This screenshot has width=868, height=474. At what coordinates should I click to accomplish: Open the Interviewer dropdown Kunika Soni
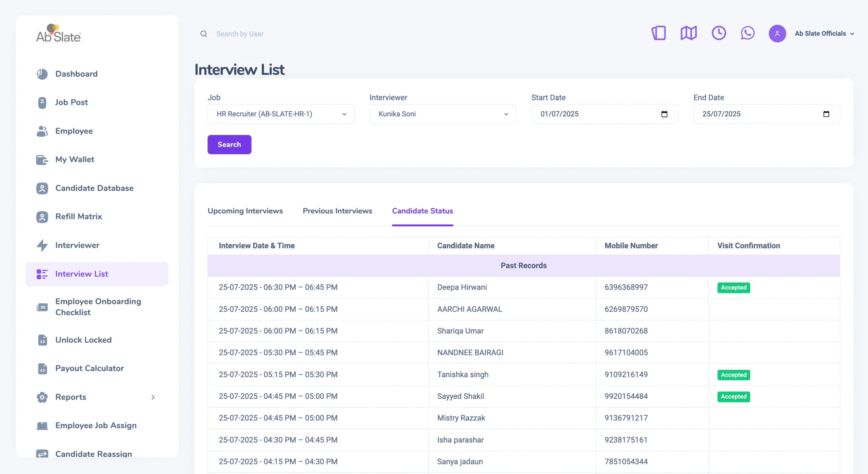click(x=442, y=114)
